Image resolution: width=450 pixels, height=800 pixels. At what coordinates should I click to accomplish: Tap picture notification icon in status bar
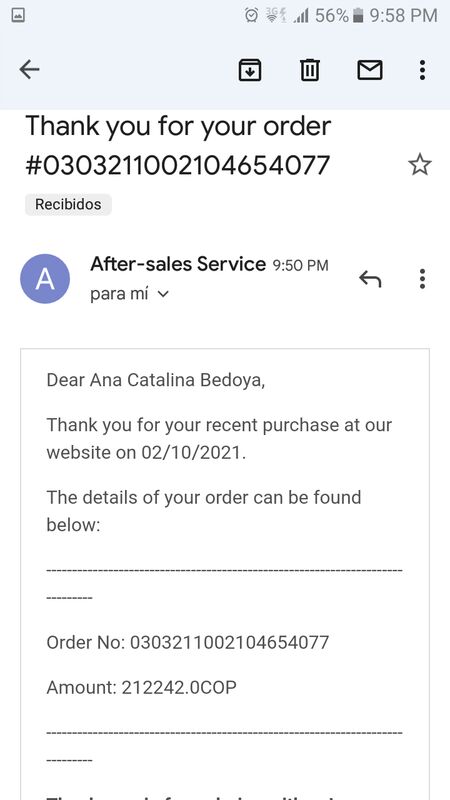(x=18, y=15)
